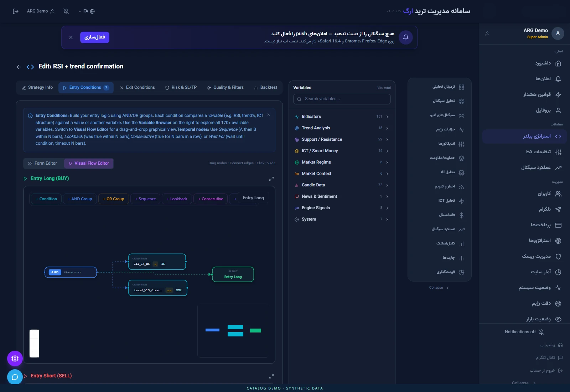Open the Backtest tab
The image size is (570, 392).
click(265, 88)
